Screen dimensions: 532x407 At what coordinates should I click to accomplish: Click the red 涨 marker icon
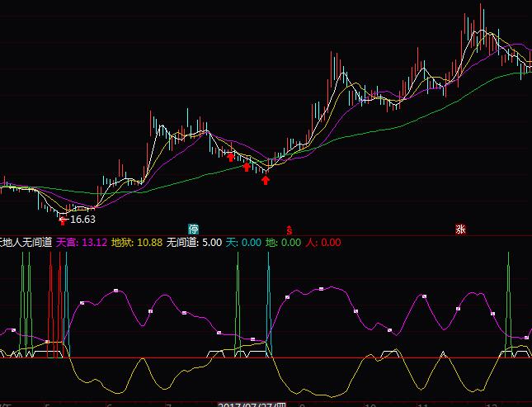click(459, 229)
